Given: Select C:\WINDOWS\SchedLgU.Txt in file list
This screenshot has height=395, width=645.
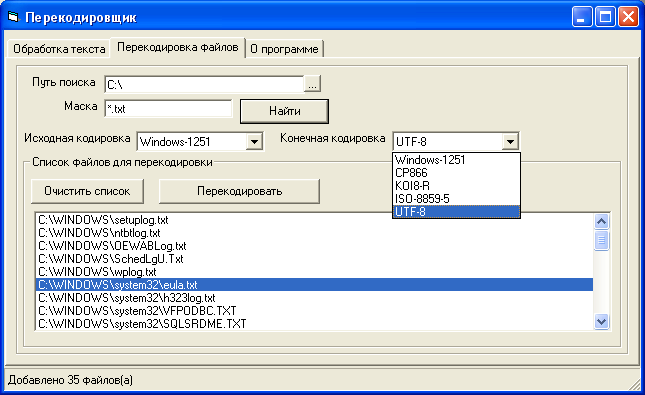Looking at the screenshot, I should tap(314, 259).
